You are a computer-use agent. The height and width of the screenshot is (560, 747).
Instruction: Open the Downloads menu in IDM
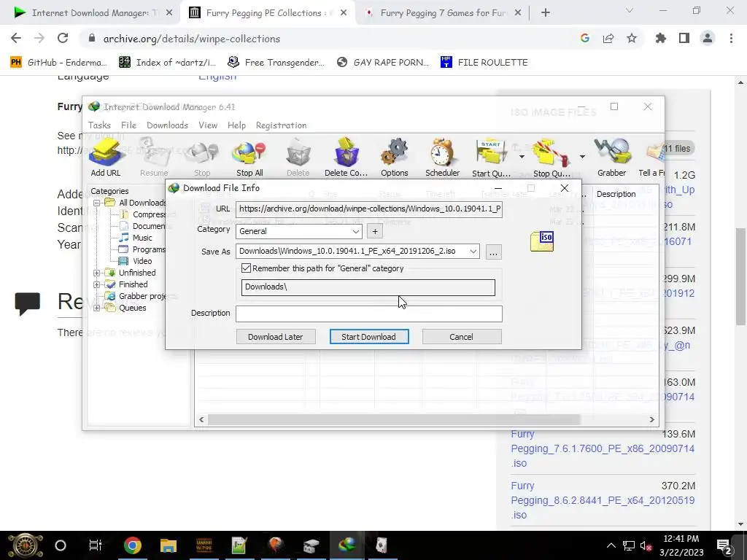(167, 125)
